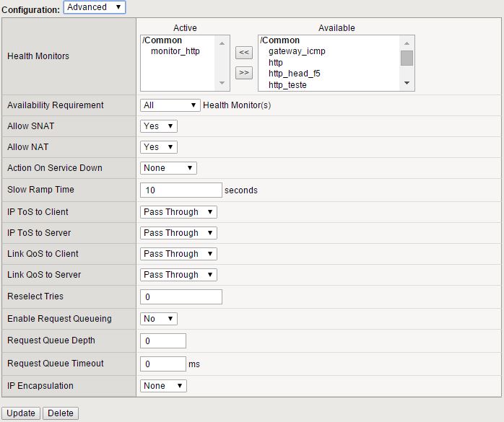
Task: Open the Allow SNAT dropdown
Action: (158, 126)
